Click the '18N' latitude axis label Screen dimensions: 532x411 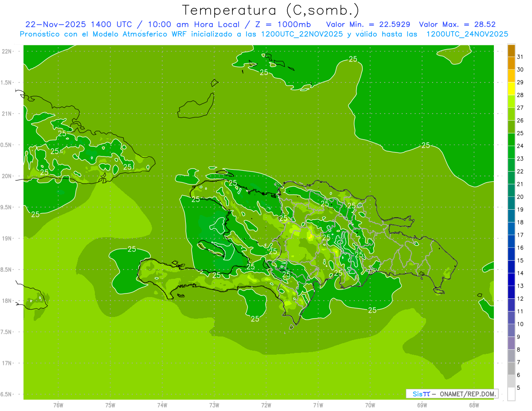point(7,301)
